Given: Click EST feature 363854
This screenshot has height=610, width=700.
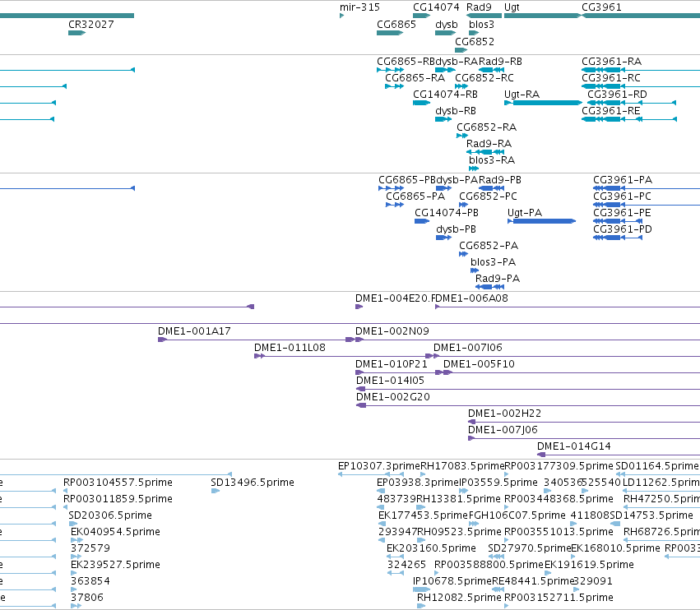Looking at the screenshot, I should tap(90, 581).
